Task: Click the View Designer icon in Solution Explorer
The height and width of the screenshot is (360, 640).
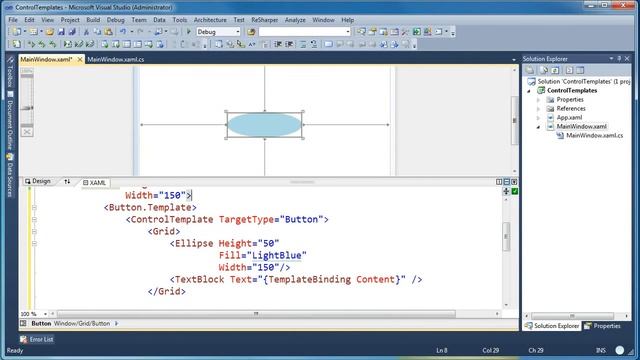Action: pos(580,70)
